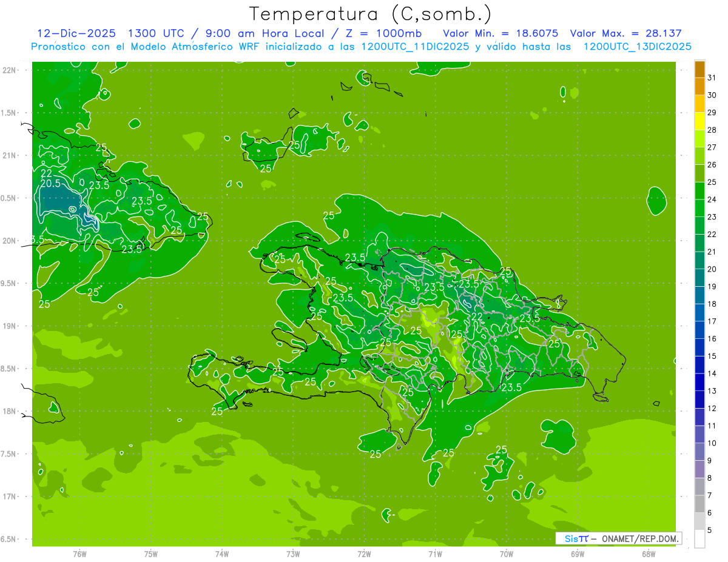728x562 pixels.
Task: Click the '21N' latitude axis label
Action: click(x=8, y=156)
